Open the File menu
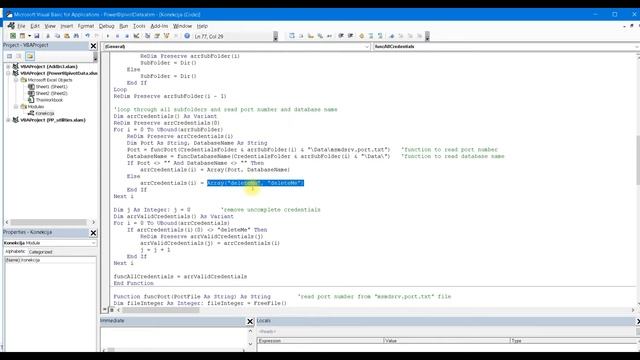Screen dimensions: 640x360 click(21, 26)
